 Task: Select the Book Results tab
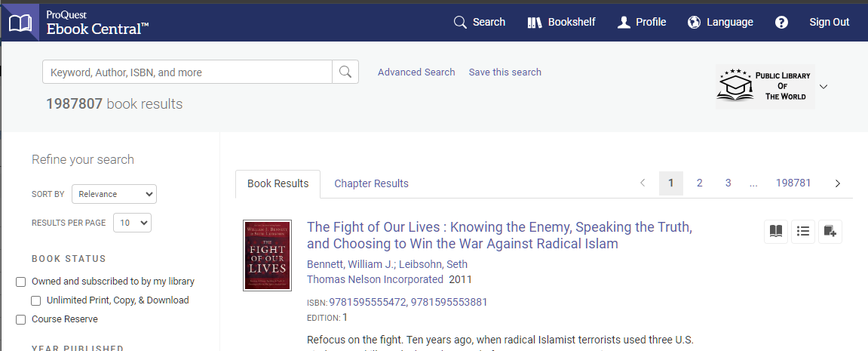[278, 183]
